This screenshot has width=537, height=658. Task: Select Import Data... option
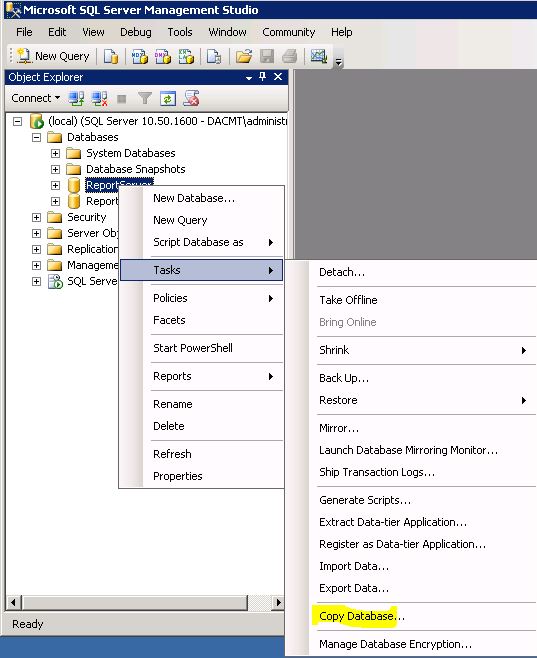point(411,566)
